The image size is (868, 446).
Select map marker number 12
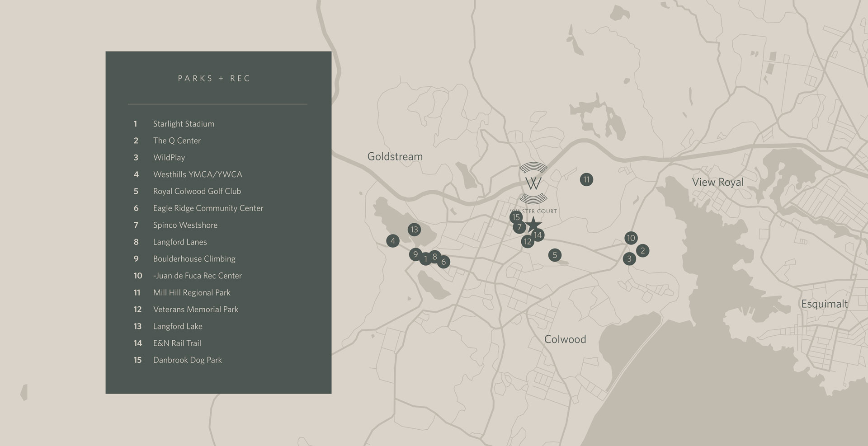(527, 242)
